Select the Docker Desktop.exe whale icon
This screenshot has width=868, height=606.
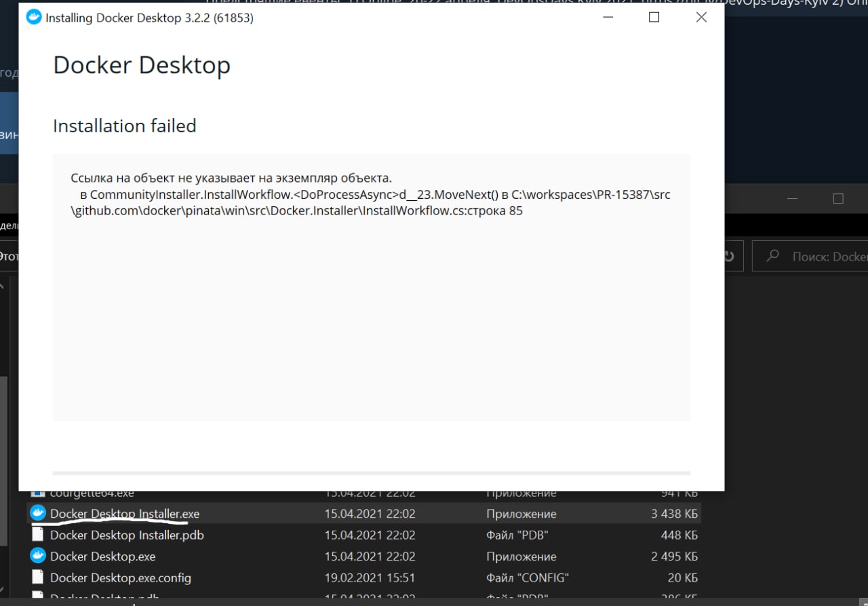(38, 556)
